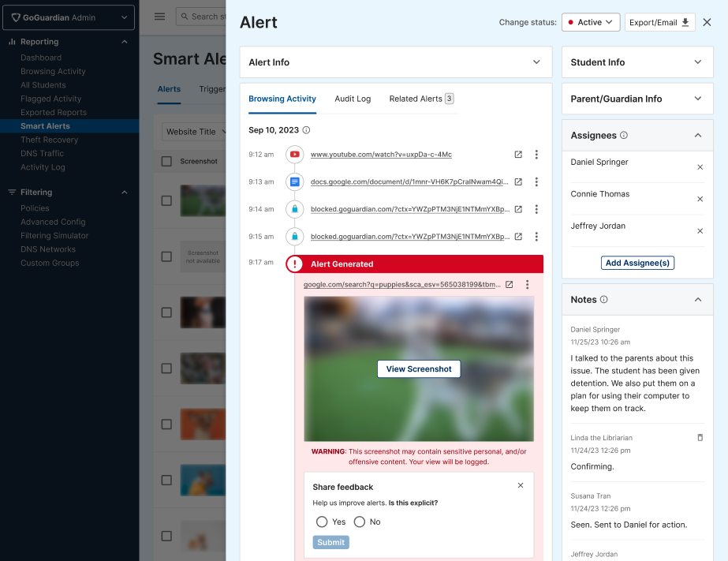Open google.com/search link external icon
728x561 pixels.
coord(509,285)
